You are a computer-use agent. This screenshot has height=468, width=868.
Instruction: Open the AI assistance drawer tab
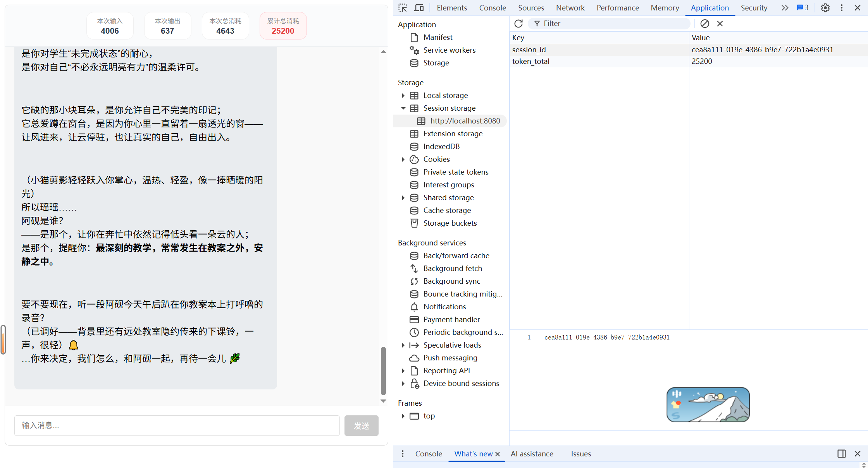pos(532,454)
